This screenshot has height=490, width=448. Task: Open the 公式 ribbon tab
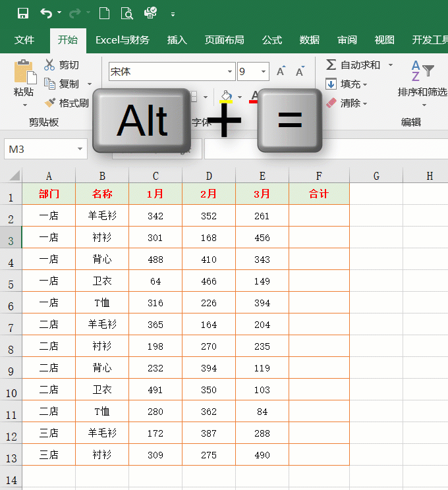coord(272,40)
